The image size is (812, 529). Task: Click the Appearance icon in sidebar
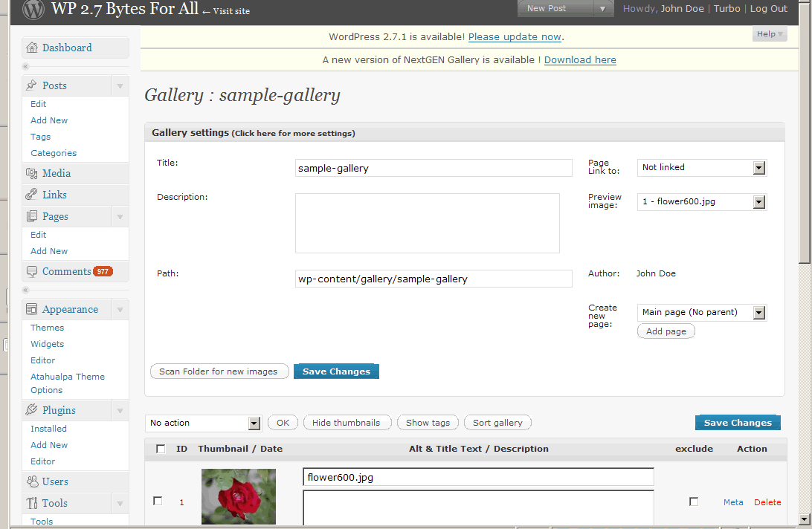[x=31, y=310]
